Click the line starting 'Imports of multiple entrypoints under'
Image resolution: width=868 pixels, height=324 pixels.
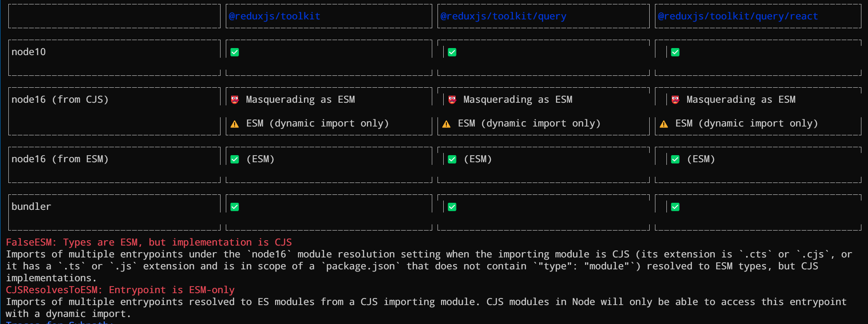tap(429, 254)
